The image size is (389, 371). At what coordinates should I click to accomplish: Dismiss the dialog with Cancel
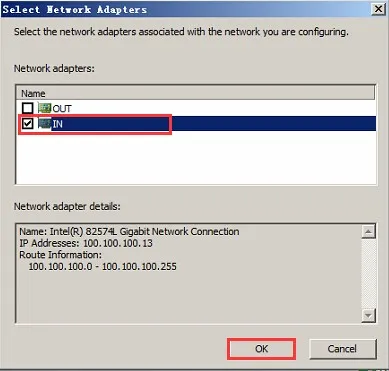coord(342,349)
